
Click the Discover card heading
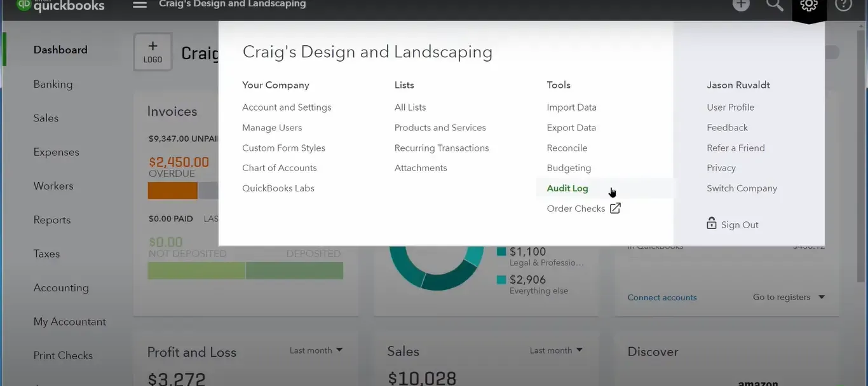pos(653,352)
